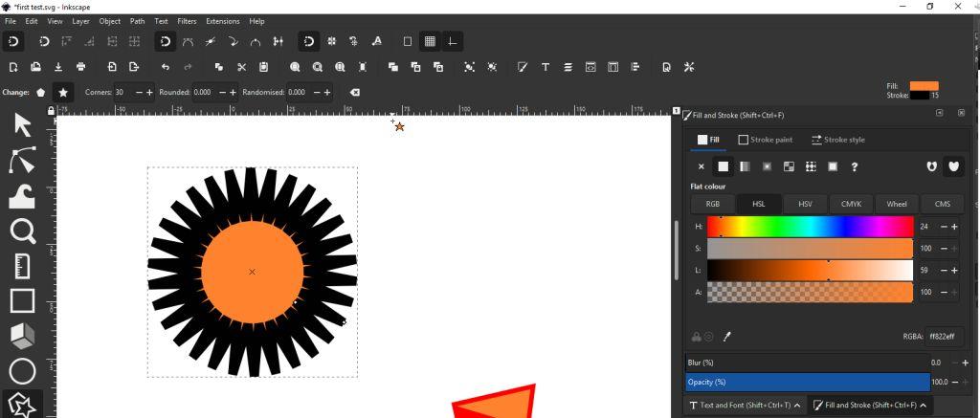
Task: Pick the Measure ruler tool
Action: (22, 265)
